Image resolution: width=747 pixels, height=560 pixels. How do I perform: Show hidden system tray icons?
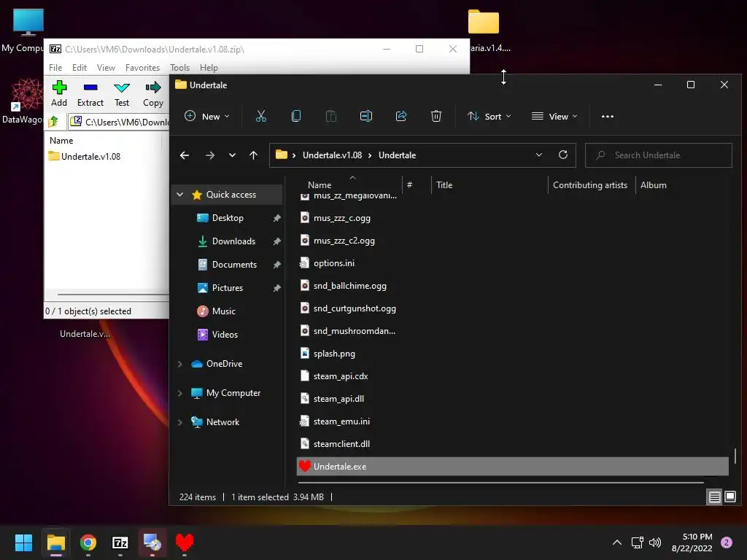(x=617, y=542)
